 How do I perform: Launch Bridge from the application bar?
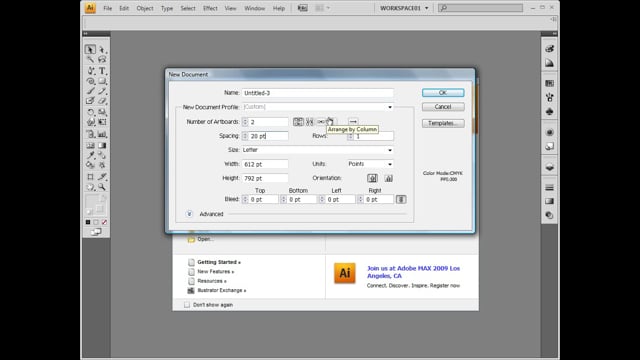point(302,8)
